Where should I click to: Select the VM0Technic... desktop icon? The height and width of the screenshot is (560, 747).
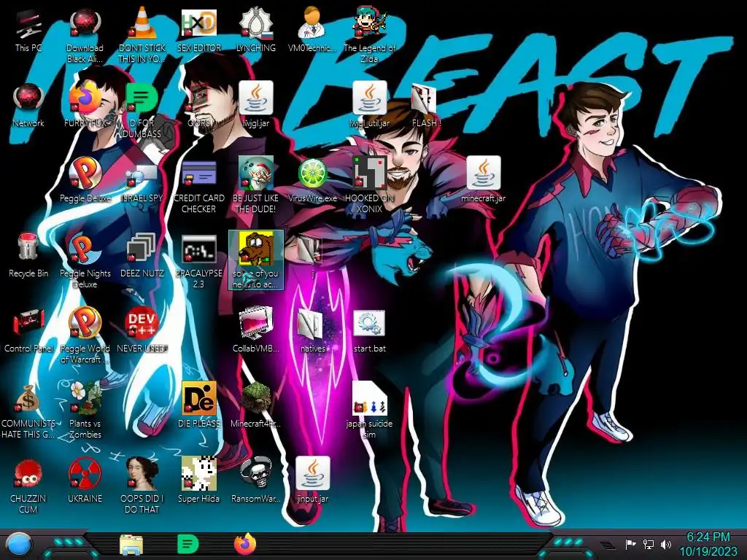pos(312,31)
